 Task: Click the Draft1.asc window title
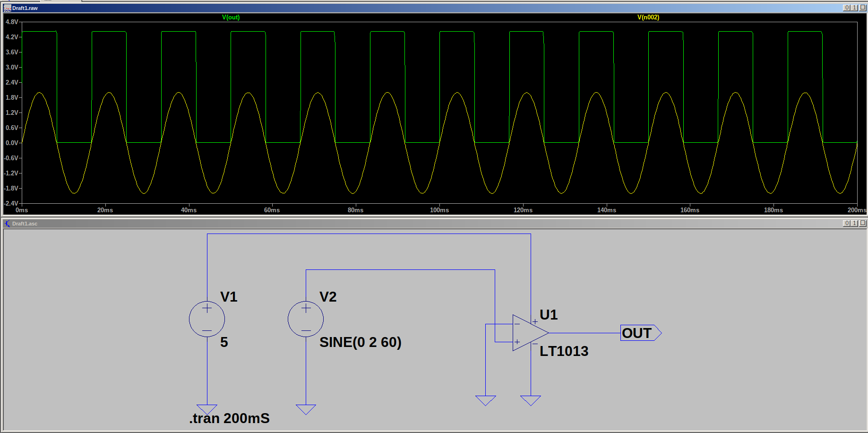(25, 224)
